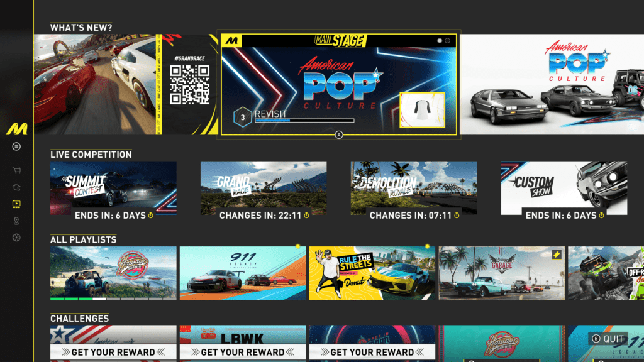This screenshot has width=644, height=362.
Task: Open the settings gear icon in sidebar
Action: point(16,238)
